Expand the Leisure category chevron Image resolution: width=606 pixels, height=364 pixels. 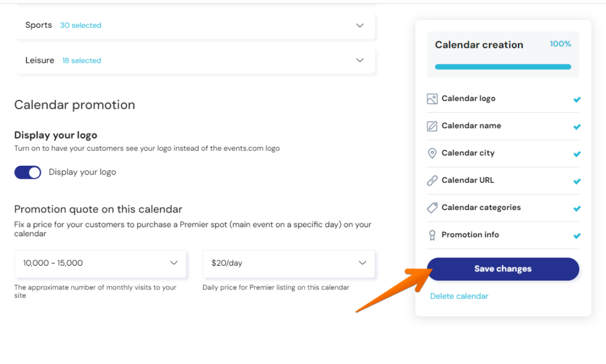tap(360, 60)
